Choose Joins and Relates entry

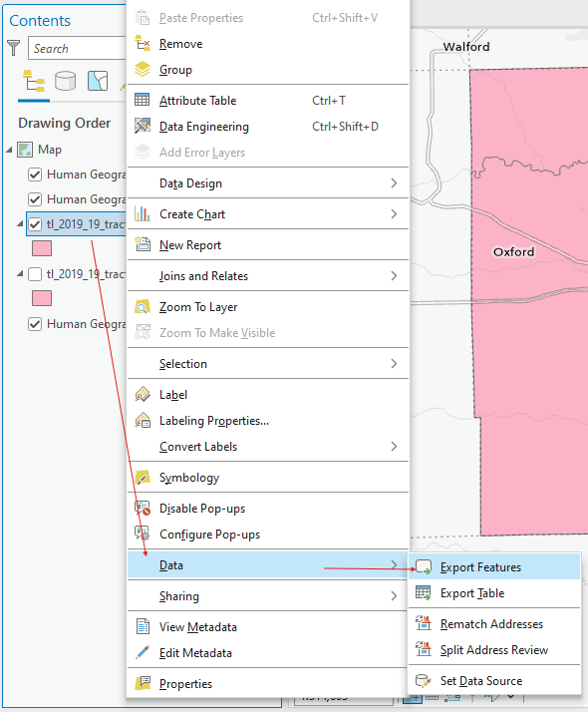(x=268, y=275)
